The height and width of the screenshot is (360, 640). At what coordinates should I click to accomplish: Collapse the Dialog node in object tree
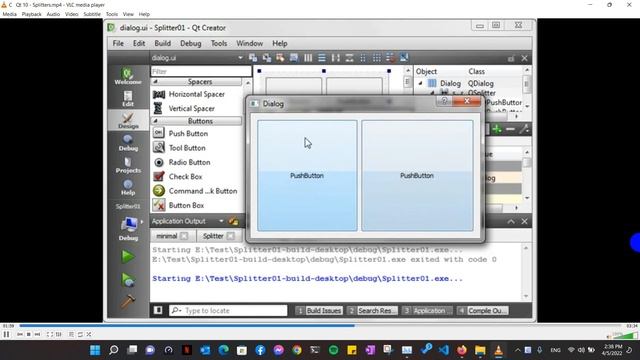(x=420, y=83)
